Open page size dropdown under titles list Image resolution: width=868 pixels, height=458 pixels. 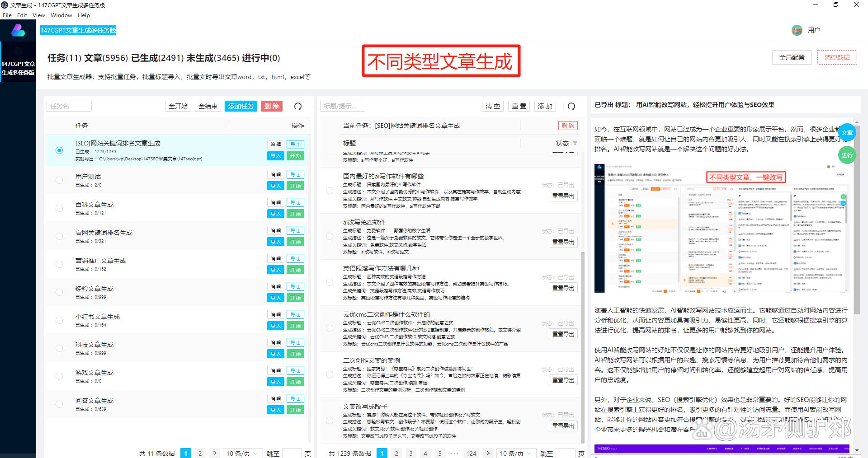515,453
